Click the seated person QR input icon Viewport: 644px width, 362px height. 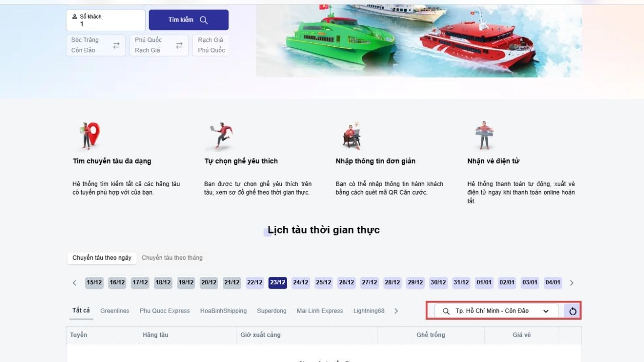352,136
